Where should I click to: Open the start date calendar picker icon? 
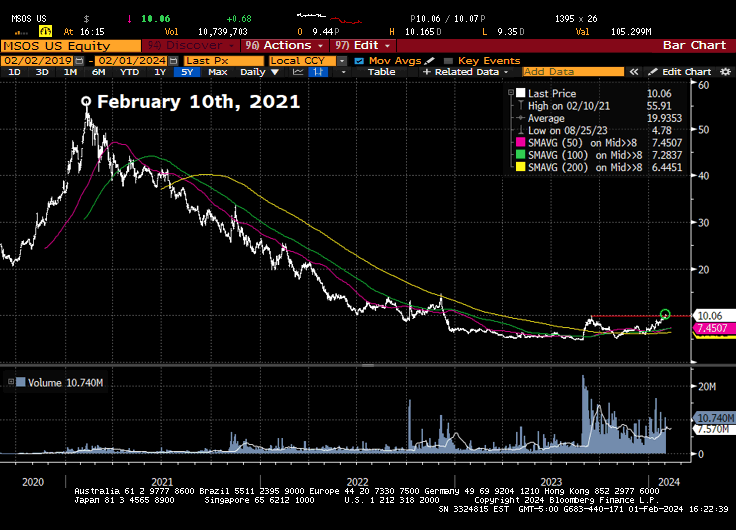pyautogui.click(x=79, y=61)
